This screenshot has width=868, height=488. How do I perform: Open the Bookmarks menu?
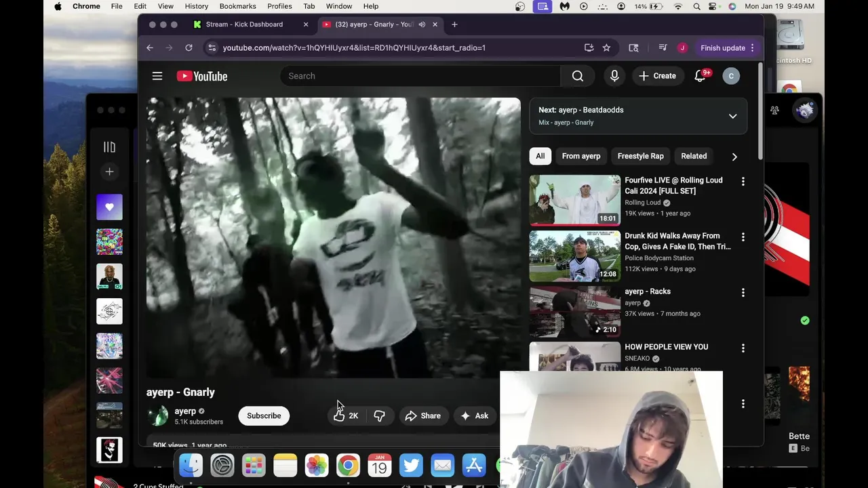click(x=237, y=6)
